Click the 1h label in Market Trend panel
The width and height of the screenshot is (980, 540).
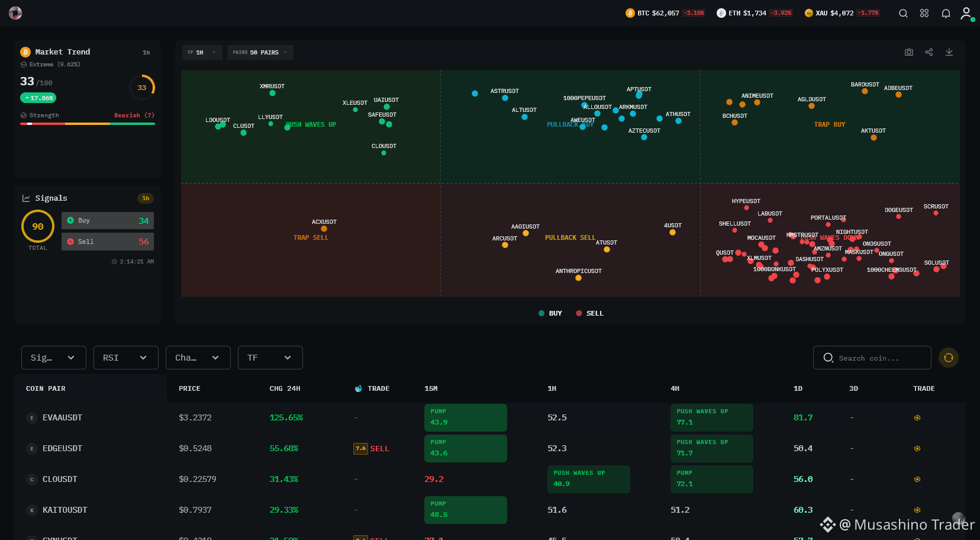[x=146, y=52]
